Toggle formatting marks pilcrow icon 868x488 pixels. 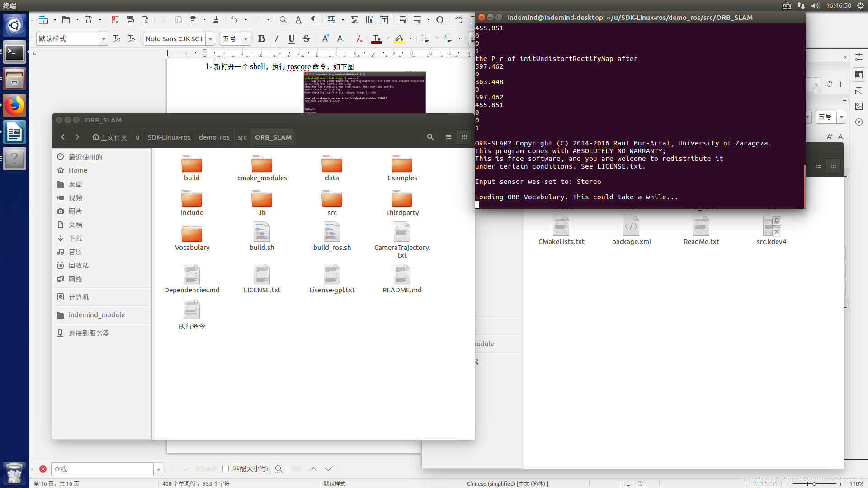313,20
